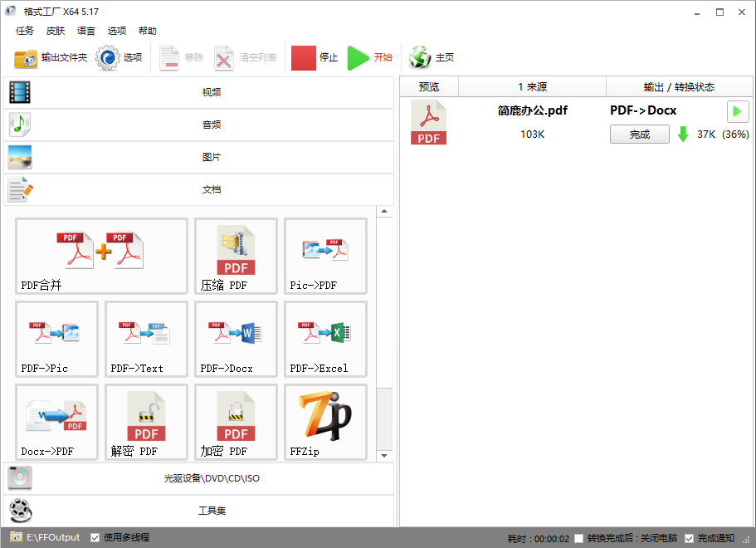Launch the FFZip tool
This screenshot has width=756, height=548.
point(325,422)
